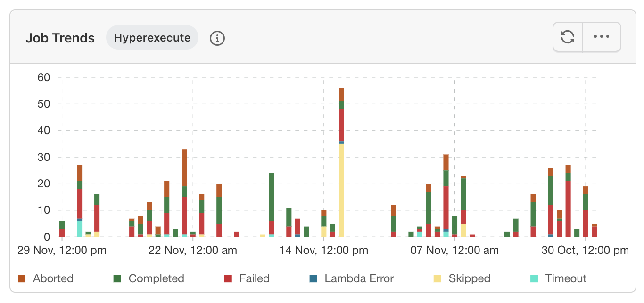Click the Lambda Error blue swatch
Viewport: 644px width, 303px height.
coord(314,278)
